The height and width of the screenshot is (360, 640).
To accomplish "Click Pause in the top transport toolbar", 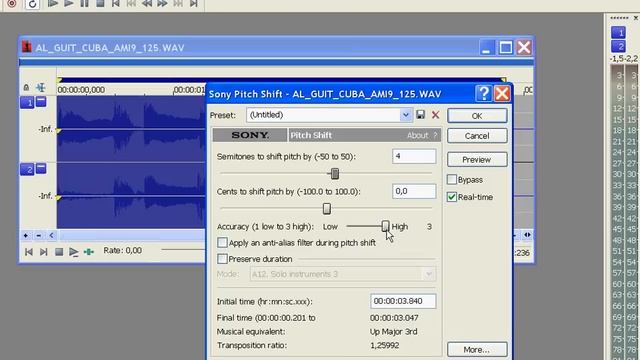I will (84, 4).
